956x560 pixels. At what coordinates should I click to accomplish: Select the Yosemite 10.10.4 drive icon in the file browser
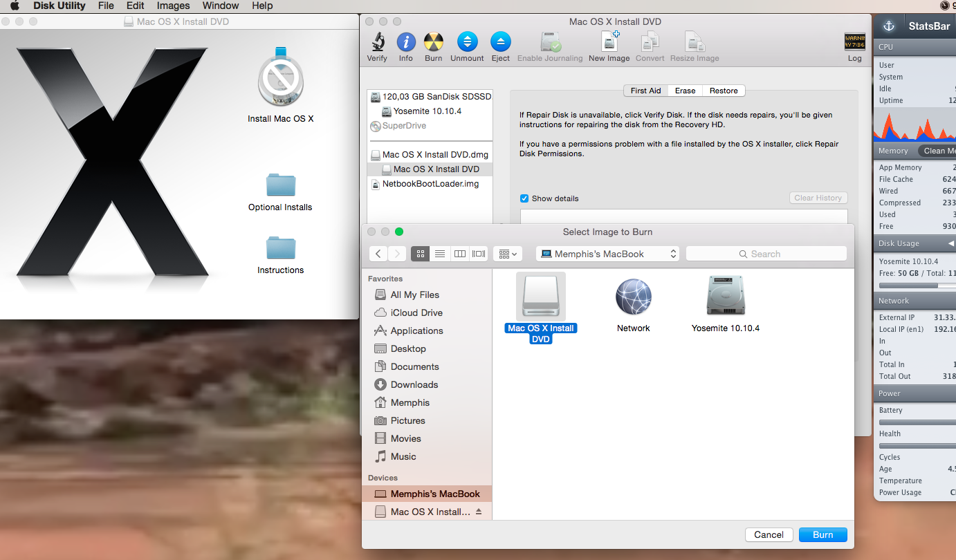tap(726, 297)
